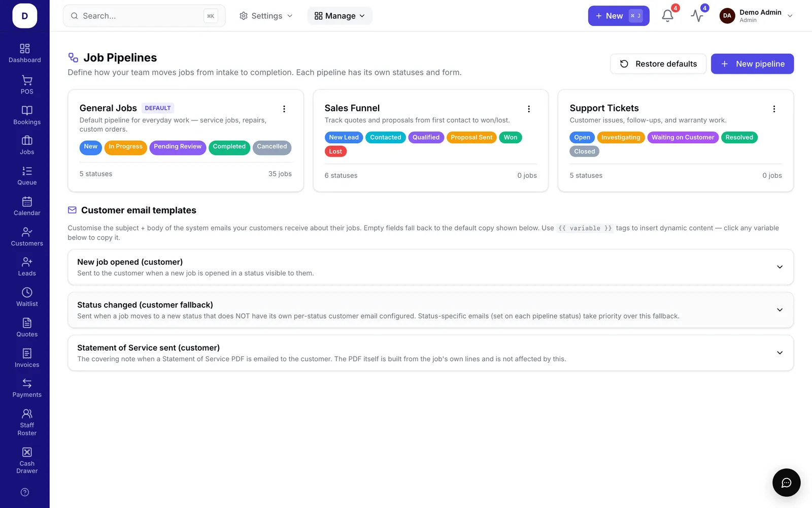
Task: Click in the Search field
Action: (144, 16)
